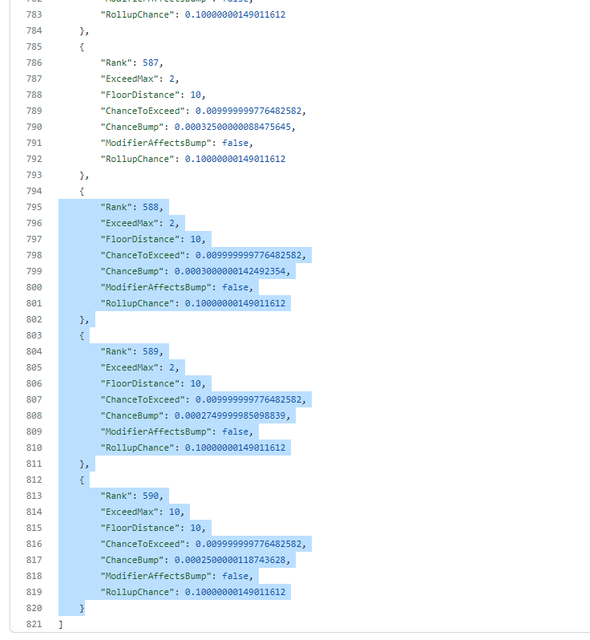
Task: Click the Rank value 589
Action: (150, 351)
